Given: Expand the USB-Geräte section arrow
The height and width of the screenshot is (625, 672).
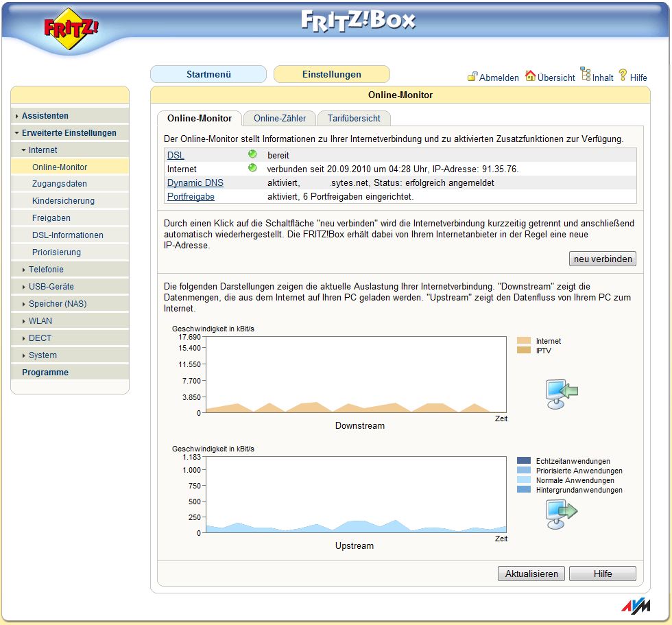Looking at the screenshot, I should (23, 287).
